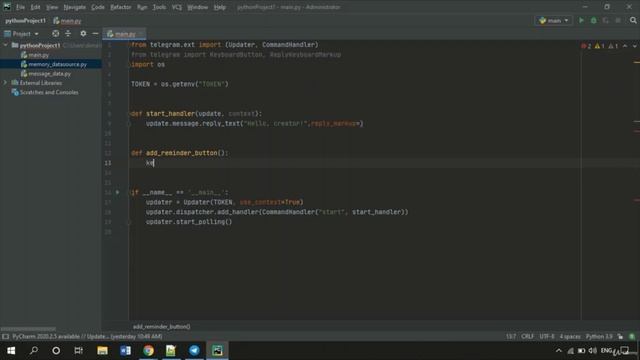Image resolution: width=640 pixels, height=360 pixels.
Task: Click inside code editor at TOKEN line
Action: [180, 84]
